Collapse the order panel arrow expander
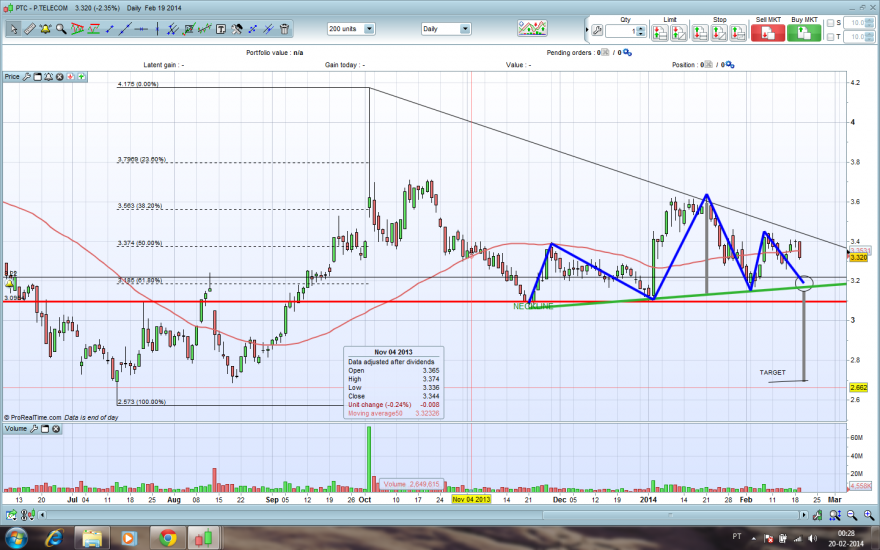This screenshot has width=880, height=550. coord(587,30)
